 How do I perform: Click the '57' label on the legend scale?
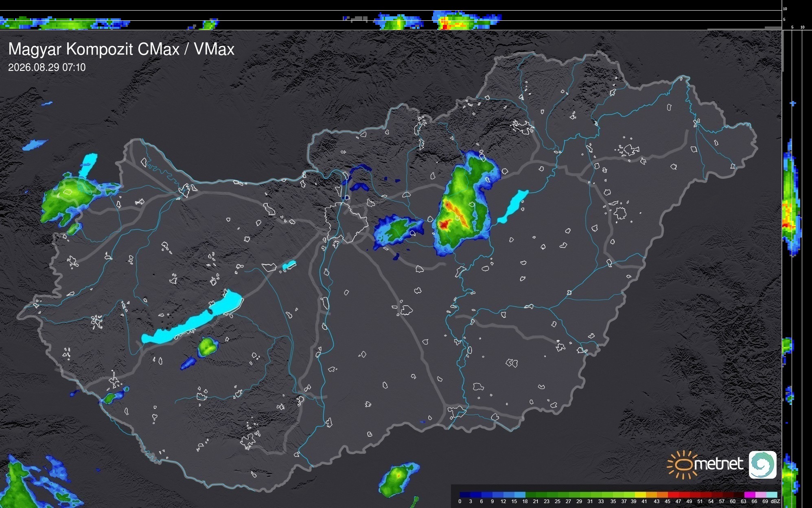pos(722,501)
